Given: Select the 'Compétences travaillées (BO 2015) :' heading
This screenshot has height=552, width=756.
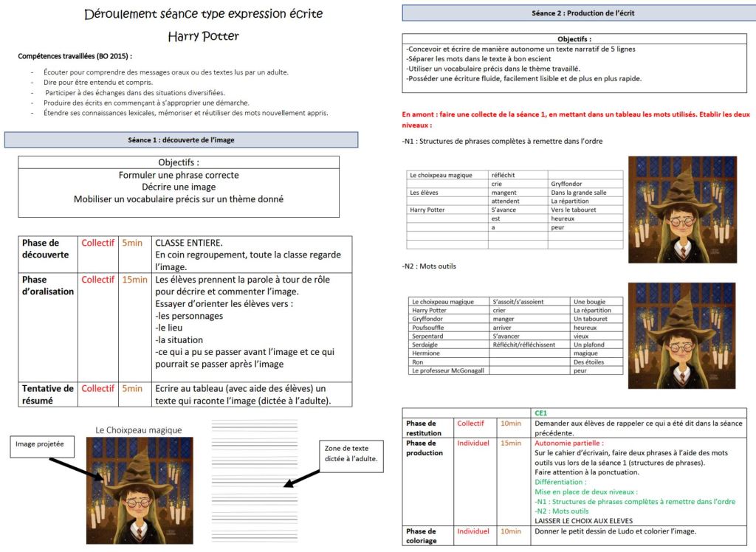Looking at the screenshot, I should 75,56.
